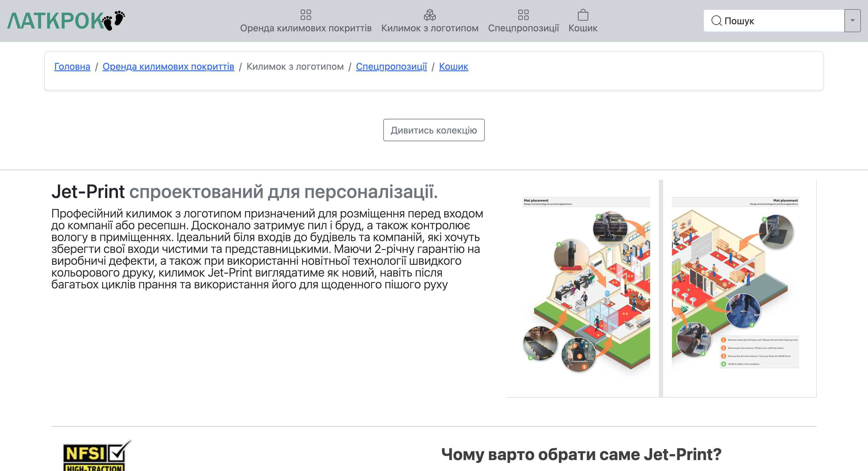Screen dimensions: 868x471
Task: Open Кошик in top navigation
Action: coord(583,28)
